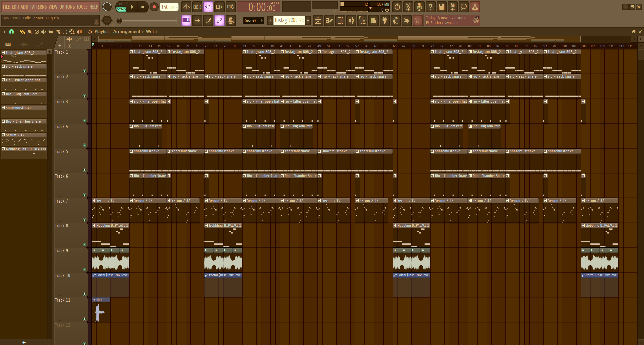Mute Track 1 using its green LED
Viewport: 644px width, 345px height.
84,71
